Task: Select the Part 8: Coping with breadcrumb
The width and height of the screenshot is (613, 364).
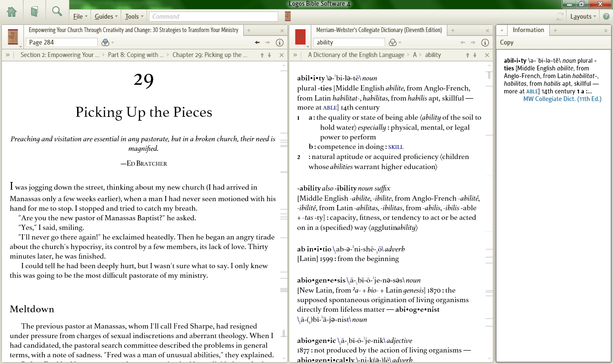Action: click(x=137, y=55)
